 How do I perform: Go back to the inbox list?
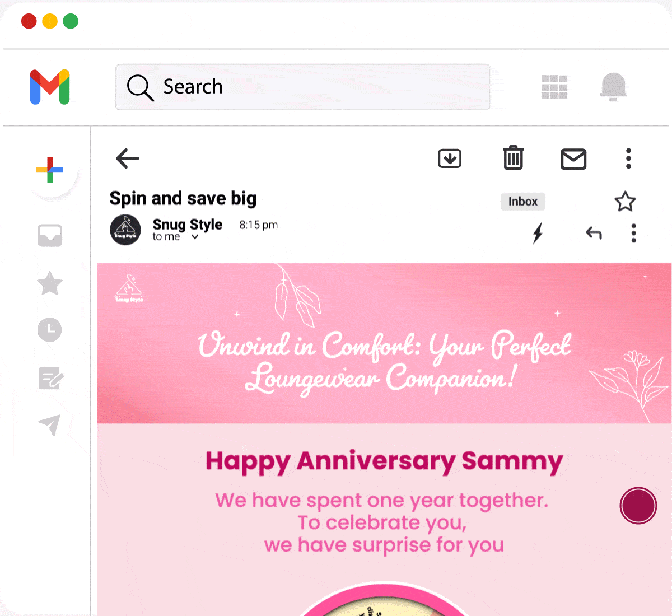(x=127, y=158)
